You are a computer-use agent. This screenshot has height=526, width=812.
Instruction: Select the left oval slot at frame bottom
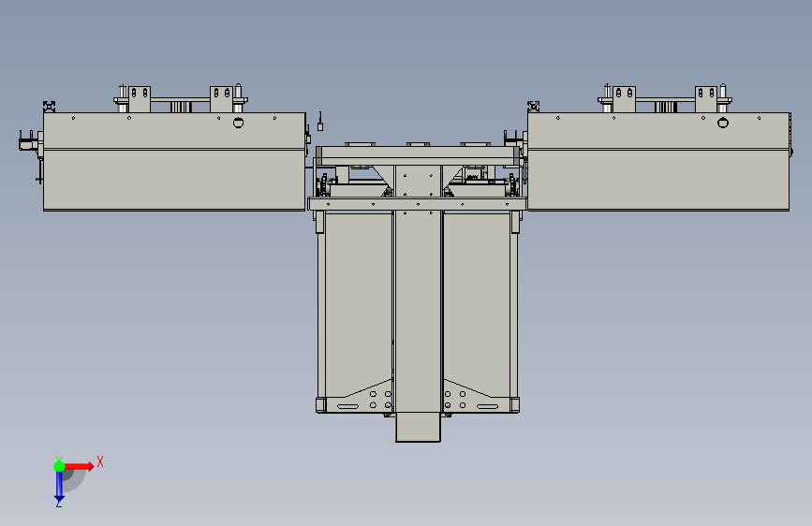point(348,407)
